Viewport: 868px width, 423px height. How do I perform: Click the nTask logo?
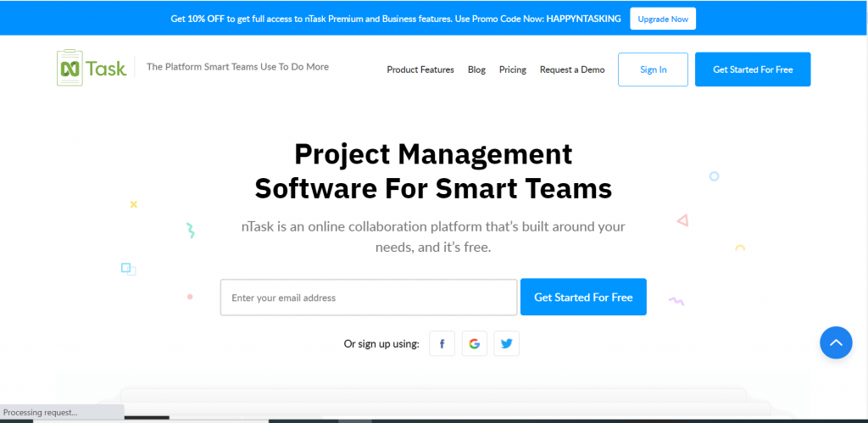[92, 68]
